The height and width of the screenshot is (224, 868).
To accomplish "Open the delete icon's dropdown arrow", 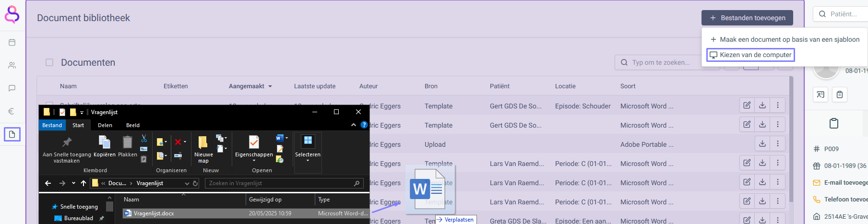I will [185, 142].
